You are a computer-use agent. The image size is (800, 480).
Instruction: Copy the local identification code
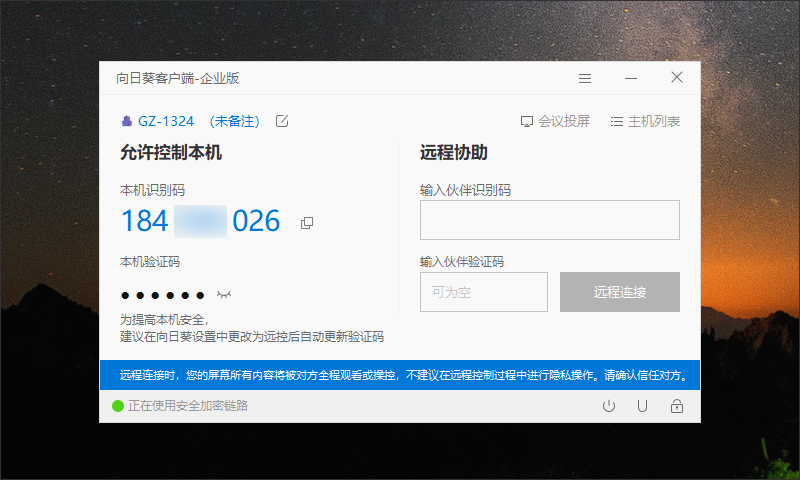(x=307, y=222)
